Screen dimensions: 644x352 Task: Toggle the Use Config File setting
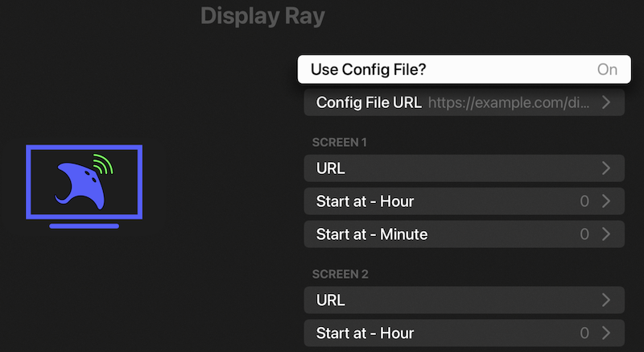coord(464,69)
